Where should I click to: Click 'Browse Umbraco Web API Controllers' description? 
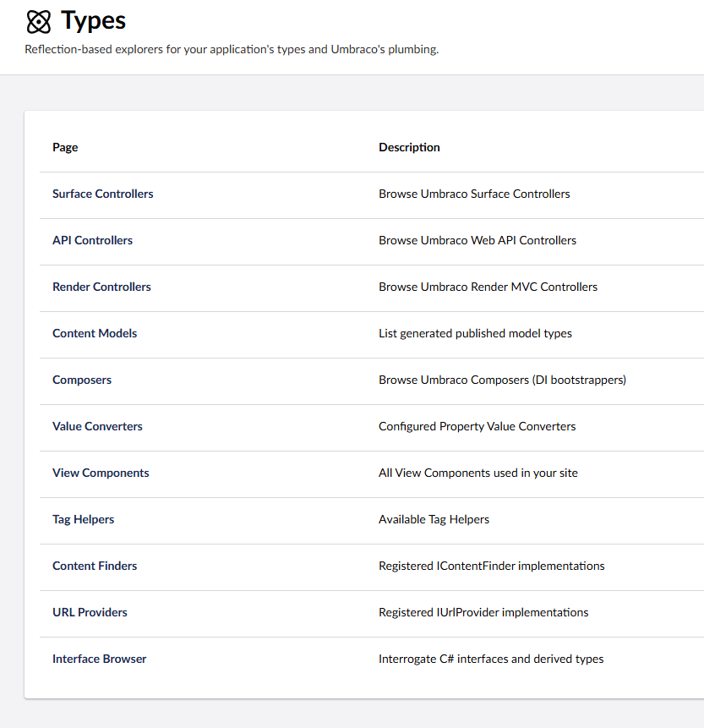[477, 240]
